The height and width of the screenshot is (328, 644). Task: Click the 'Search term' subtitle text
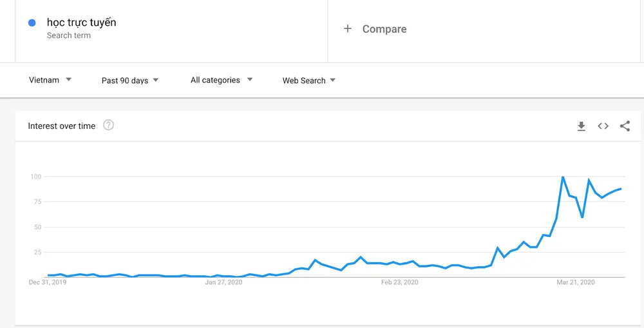coord(69,36)
